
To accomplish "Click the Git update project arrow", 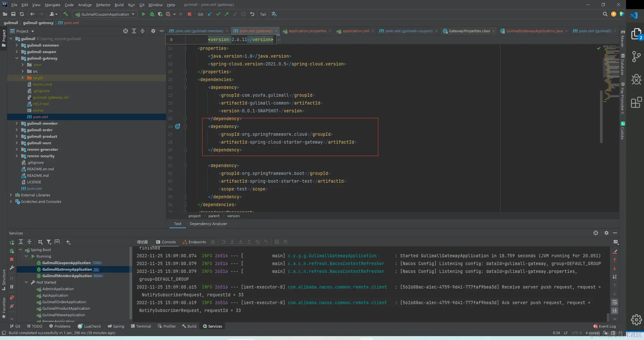I will point(210,14).
